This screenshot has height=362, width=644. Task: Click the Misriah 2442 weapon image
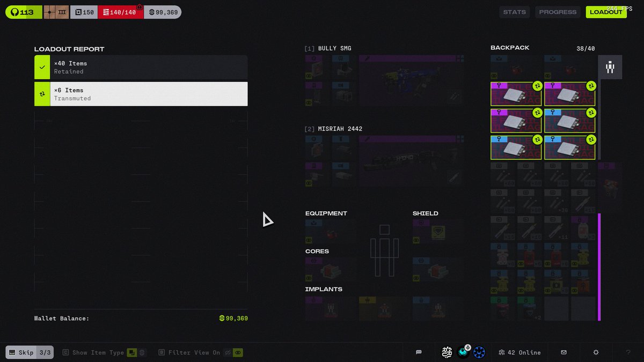point(411,161)
